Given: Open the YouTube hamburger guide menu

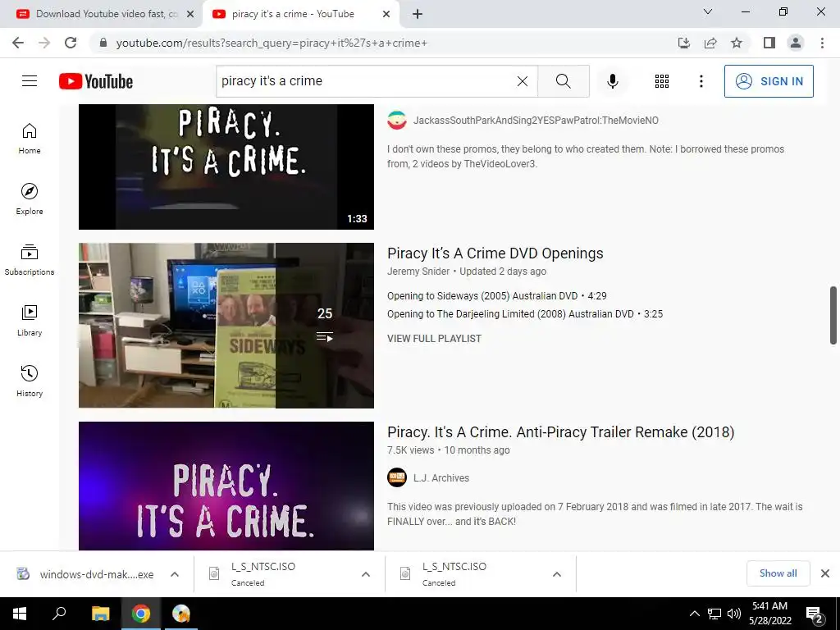Looking at the screenshot, I should coord(30,81).
